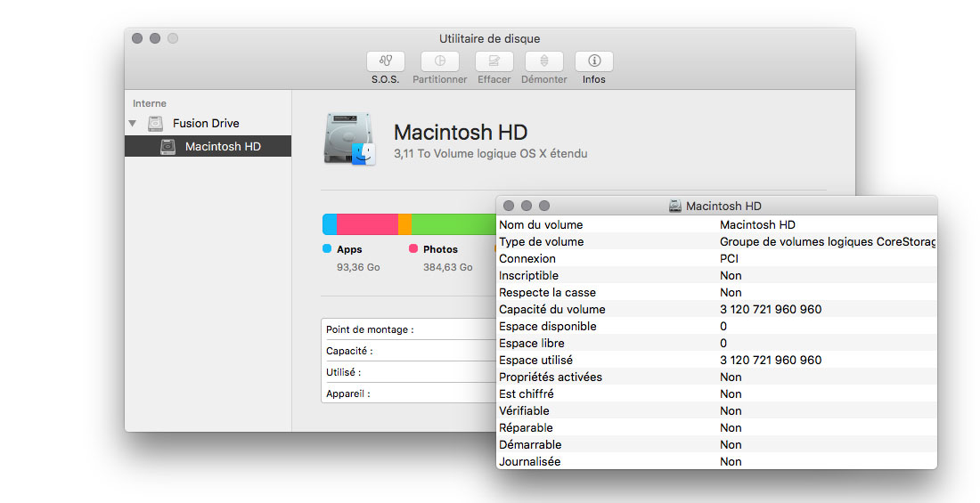Screen dimensions: 980x503
Task: Zoom the Macintosh HD info window
Action: click(x=544, y=206)
